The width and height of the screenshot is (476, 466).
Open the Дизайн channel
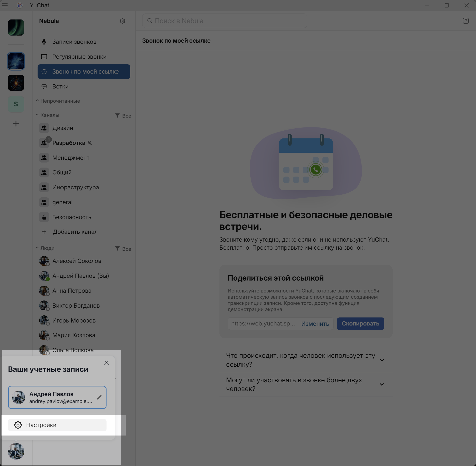click(84, 128)
